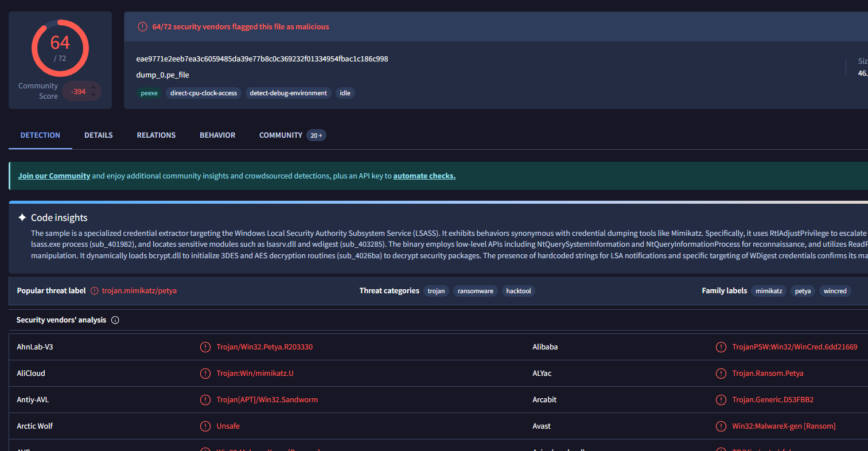Go to the Relations tab
868x451 pixels.
156,135
